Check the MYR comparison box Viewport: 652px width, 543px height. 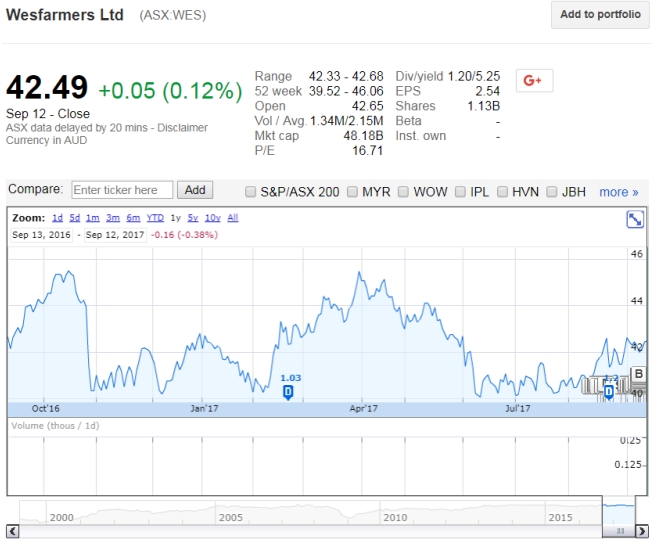pyautogui.click(x=352, y=192)
